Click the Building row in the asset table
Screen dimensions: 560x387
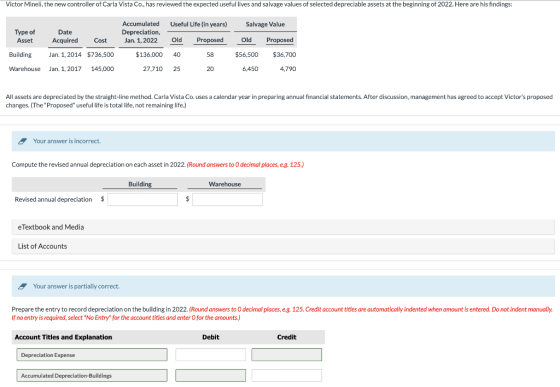point(152,55)
